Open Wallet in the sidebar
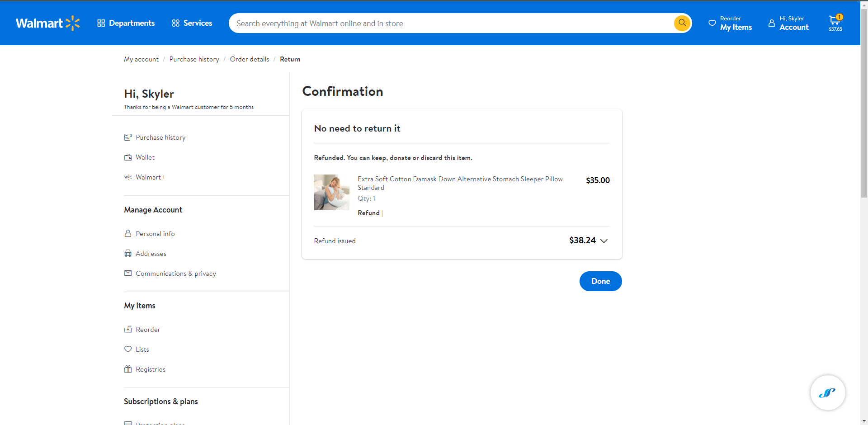This screenshot has height=425, width=868. [x=145, y=157]
